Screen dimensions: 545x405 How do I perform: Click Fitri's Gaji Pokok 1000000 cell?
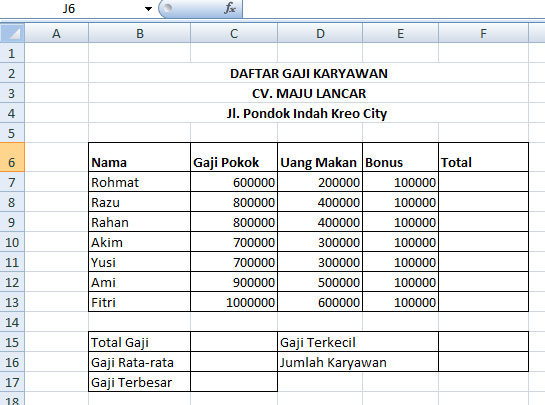tap(234, 302)
